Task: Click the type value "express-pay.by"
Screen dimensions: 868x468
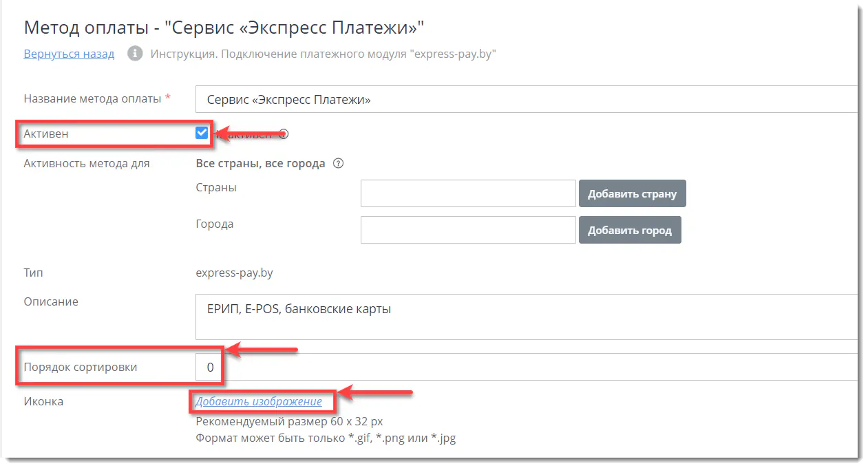Action: point(233,272)
